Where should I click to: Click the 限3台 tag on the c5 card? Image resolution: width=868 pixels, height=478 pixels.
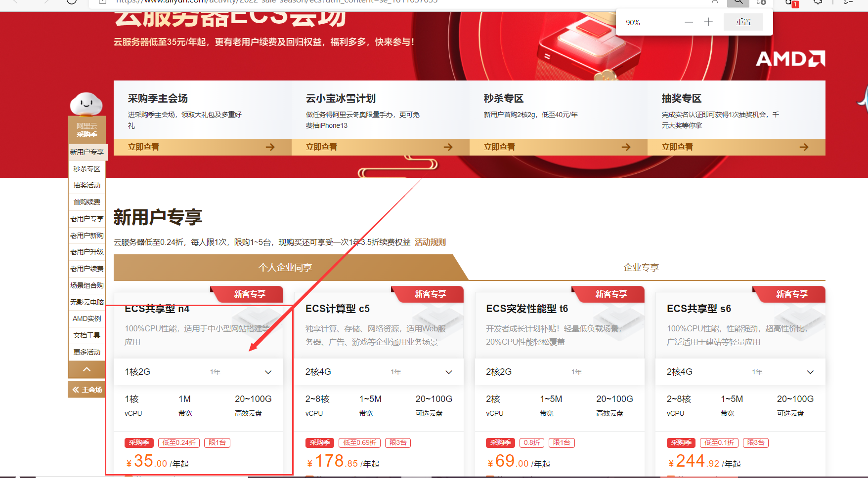click(x=398, y=443)
